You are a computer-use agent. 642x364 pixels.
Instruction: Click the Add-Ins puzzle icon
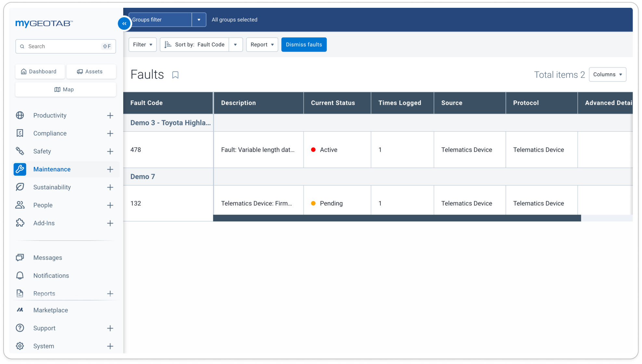20,223
